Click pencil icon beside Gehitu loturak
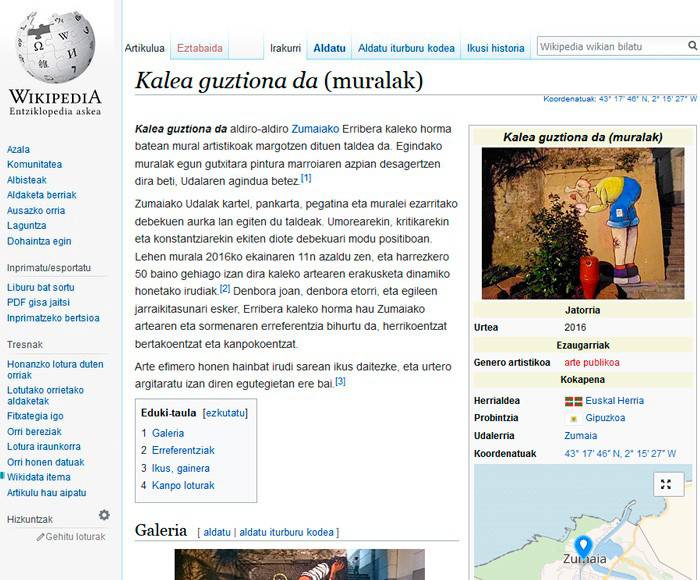 40,537
